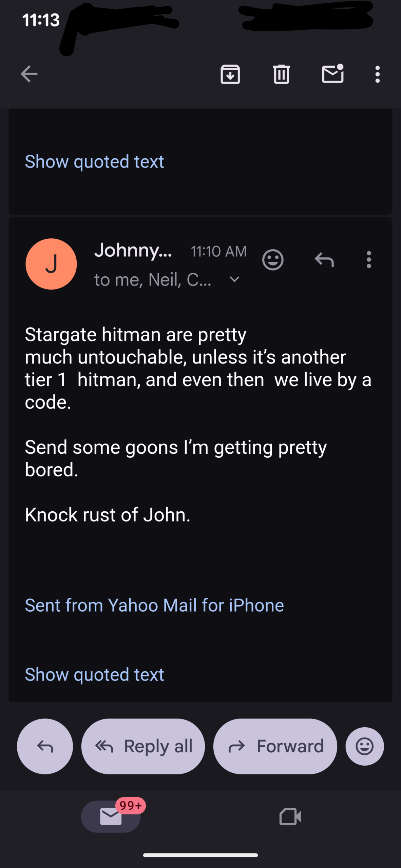Go back using the top-left arrow

(29, 74)
